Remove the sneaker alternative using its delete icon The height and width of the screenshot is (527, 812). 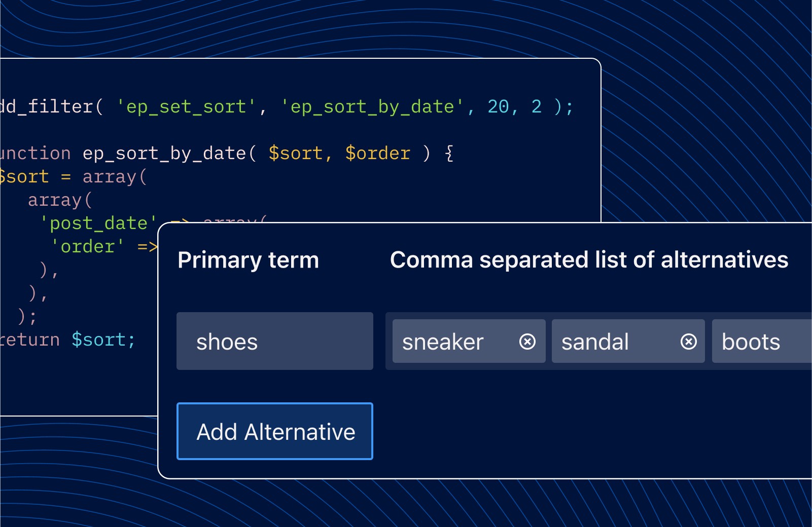click(x=526, y=342)
